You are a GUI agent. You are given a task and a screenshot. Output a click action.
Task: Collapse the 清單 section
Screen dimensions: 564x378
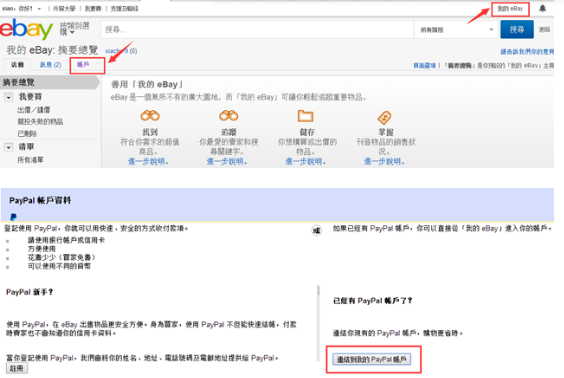click(8, 147)
